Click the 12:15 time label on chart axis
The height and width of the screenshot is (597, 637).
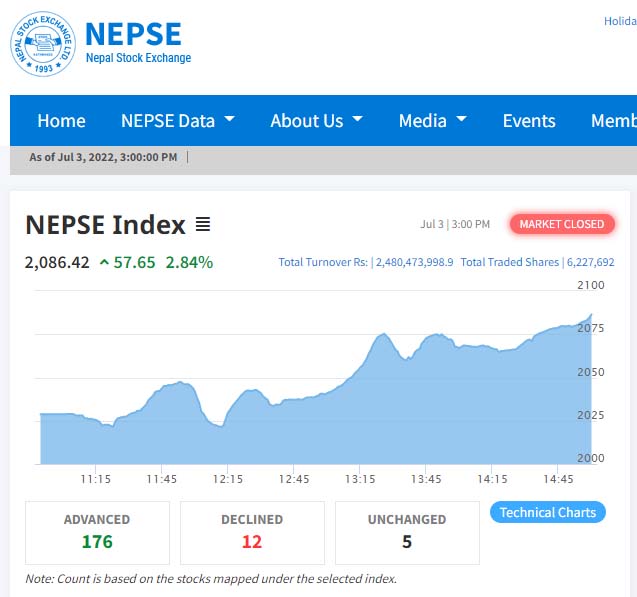228,479
